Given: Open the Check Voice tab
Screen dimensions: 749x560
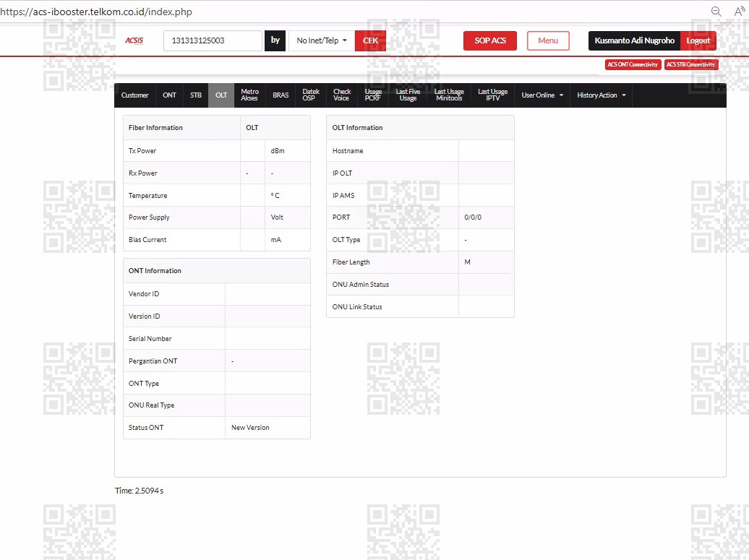Looking at the screenshot, I should coord(341,95).
